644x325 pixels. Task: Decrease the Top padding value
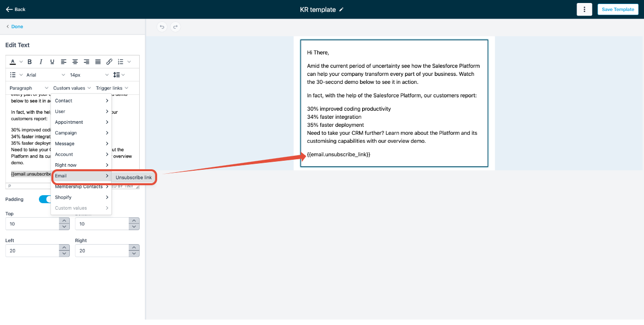(64, 227)
